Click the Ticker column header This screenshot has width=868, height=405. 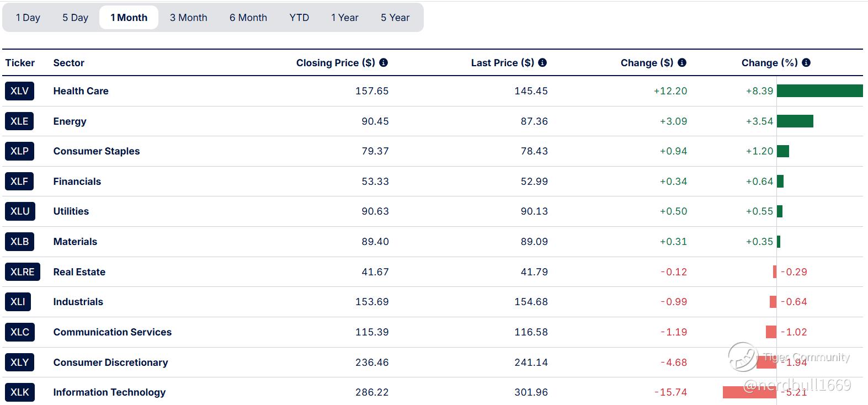[x=20, y=63]
